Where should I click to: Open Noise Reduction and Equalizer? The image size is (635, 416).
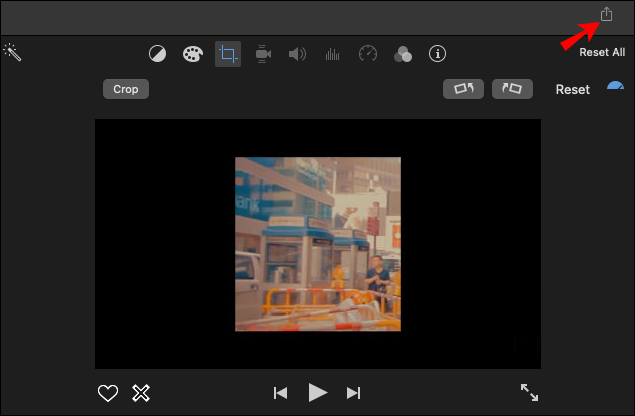point(332,54)
